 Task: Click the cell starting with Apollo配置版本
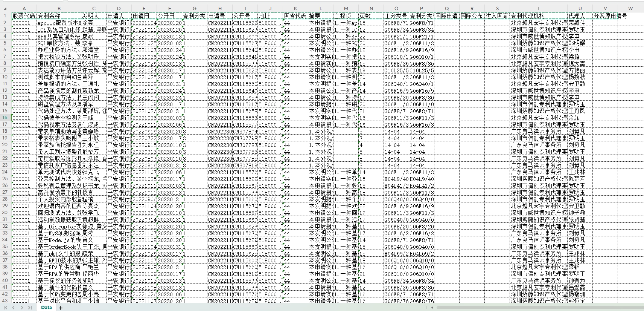point(59,23)
